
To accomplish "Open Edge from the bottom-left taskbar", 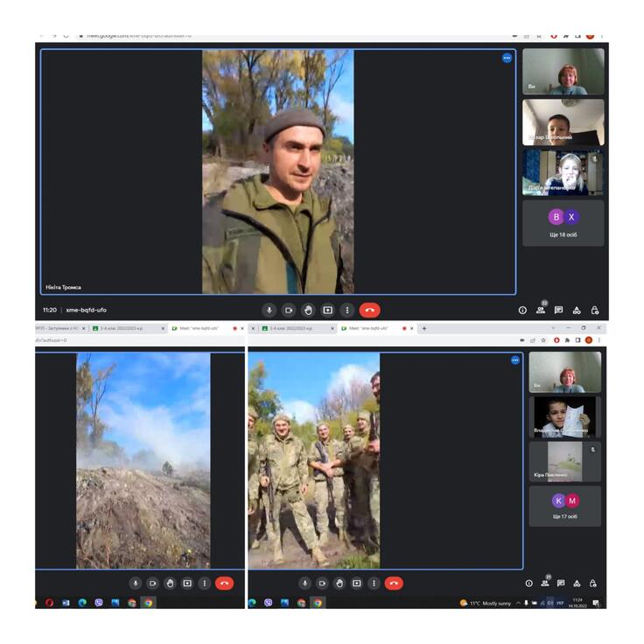I will [x=82, y=603].
